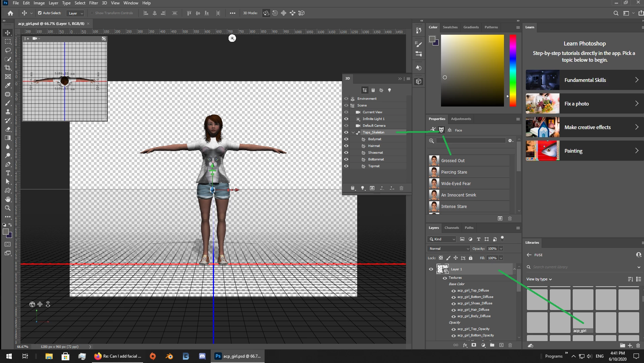
Task: Pick the Type tool in toolbar
Action: (x=8, y=173)
